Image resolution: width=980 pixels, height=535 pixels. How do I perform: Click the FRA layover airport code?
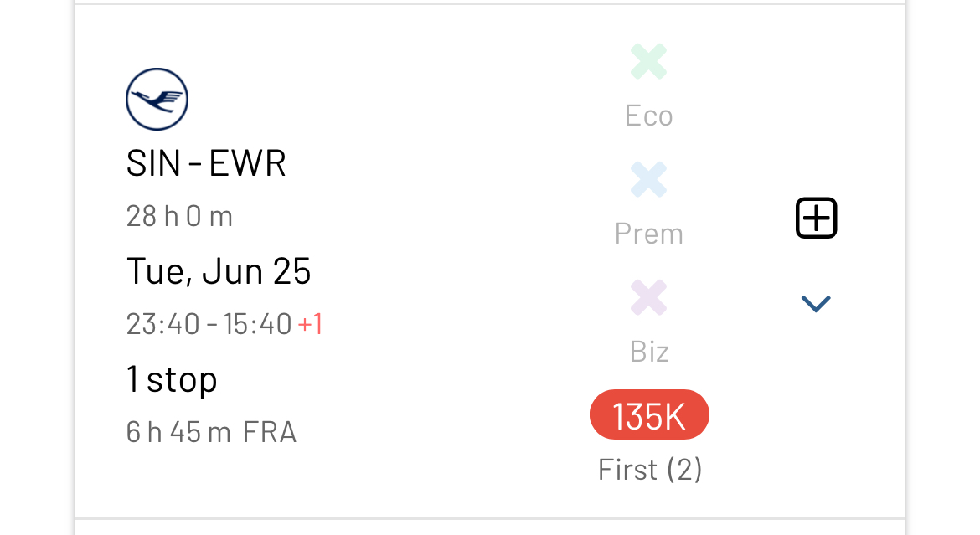tap(270, 432)
